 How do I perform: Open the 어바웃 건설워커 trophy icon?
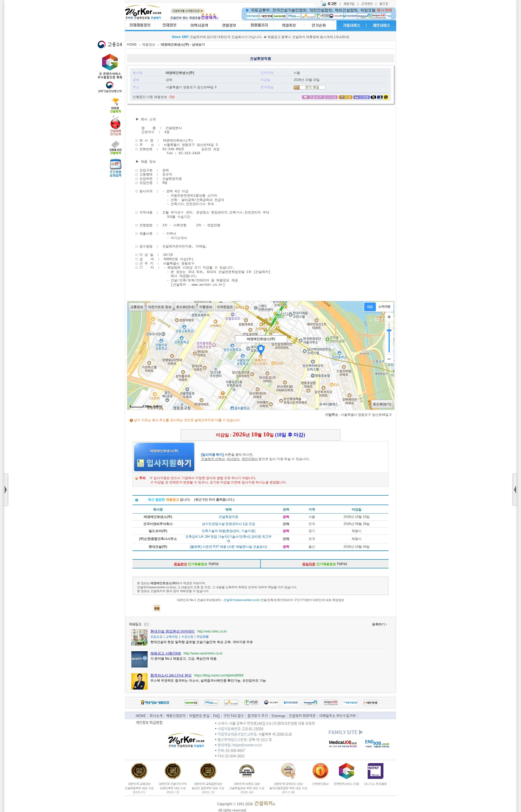(115, 105)
